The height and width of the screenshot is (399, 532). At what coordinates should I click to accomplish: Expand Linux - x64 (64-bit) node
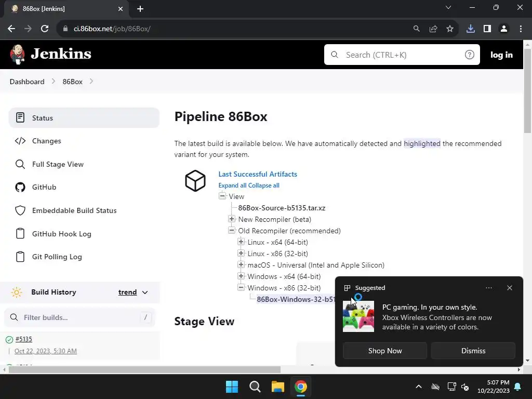[x=241, y=242]
